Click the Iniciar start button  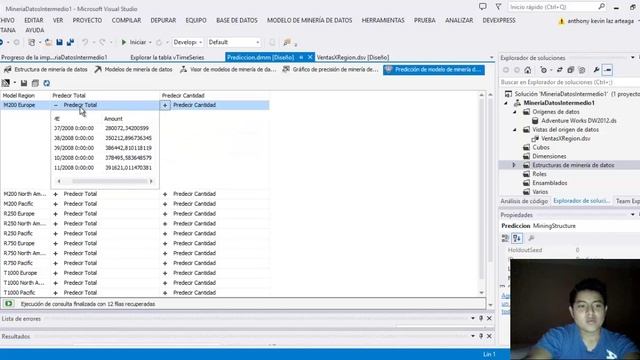pyautogui.click(x=133, y=42)
